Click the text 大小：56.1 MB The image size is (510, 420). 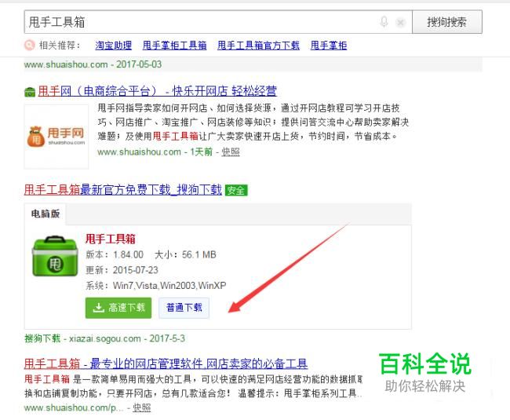185,254
